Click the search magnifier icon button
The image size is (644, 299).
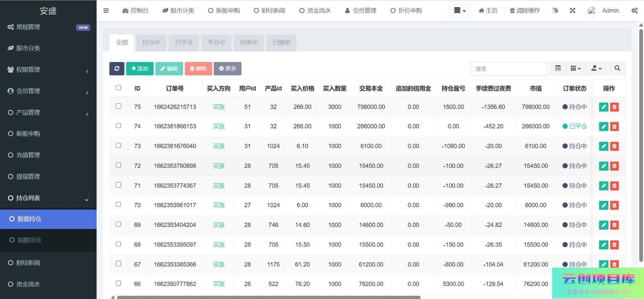click(x=617, y=69)
